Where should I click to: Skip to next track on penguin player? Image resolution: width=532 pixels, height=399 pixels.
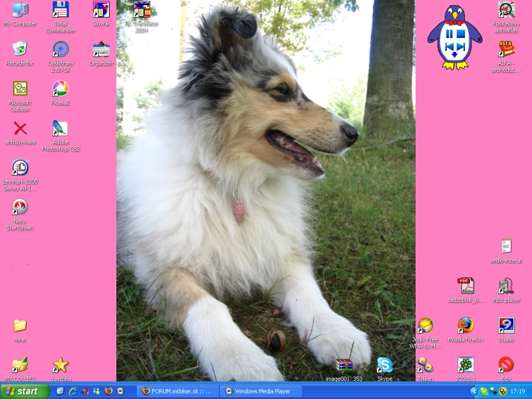coord(460,47)
